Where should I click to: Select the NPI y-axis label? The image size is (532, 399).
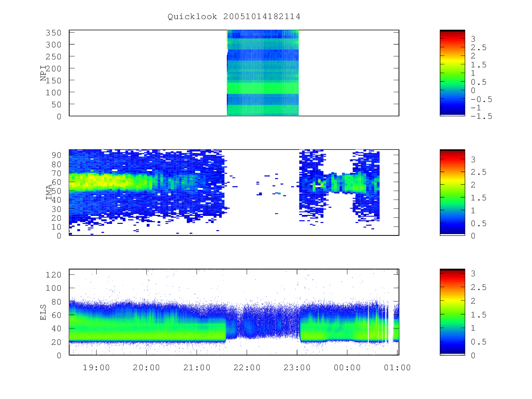tap(43, 73)
